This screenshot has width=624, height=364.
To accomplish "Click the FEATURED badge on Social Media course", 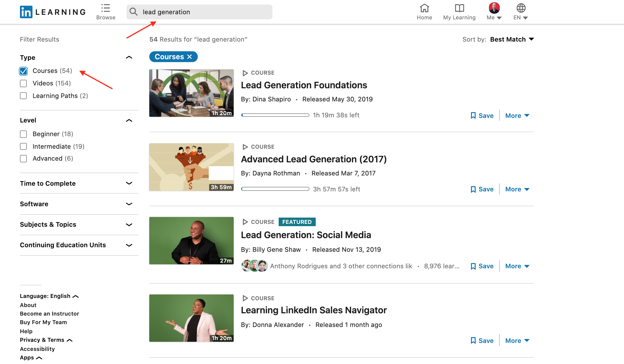I will (x=297, y=222).
